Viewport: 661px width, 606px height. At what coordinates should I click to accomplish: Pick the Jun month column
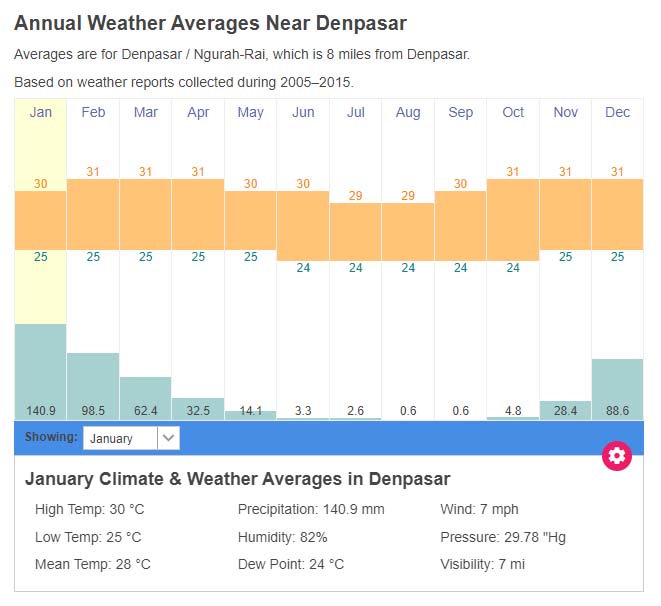[303, 112]
